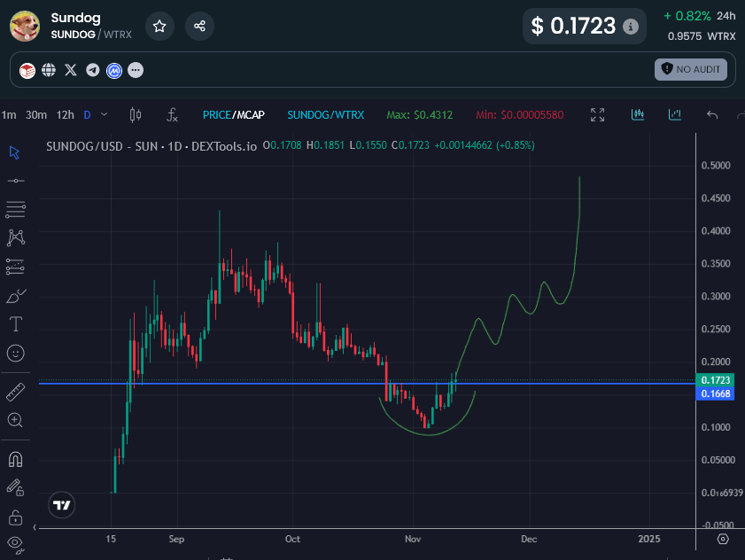Screen dimensions: 745x560
Task: Open the CoinMarketCap link icon
Action: click(x=114, y=70)
